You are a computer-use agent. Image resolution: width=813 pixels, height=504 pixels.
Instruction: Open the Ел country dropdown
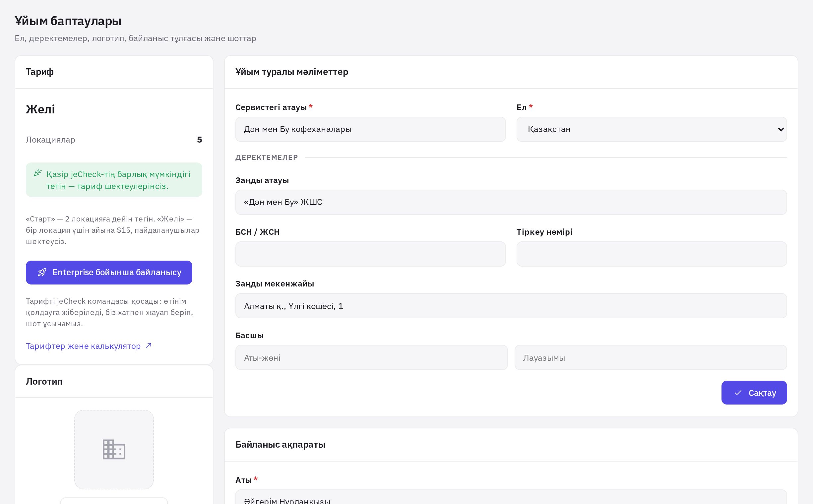[652, 129]
